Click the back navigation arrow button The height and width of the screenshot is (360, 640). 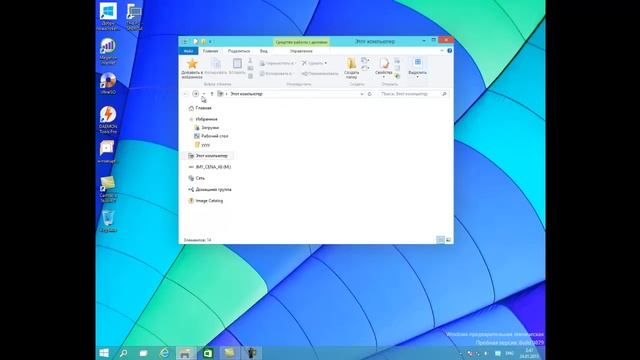point(186,94)
